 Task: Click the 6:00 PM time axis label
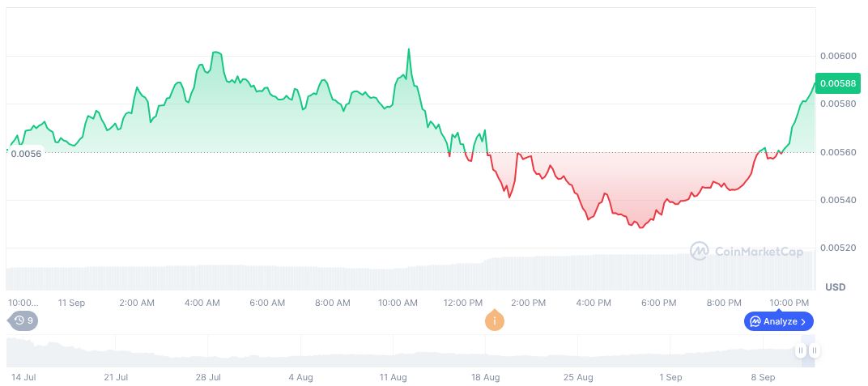coord(658,303)
